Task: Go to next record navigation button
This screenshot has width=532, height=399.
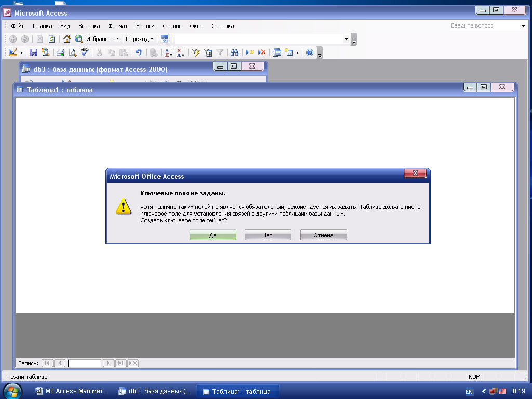Action: pos(108,363)
